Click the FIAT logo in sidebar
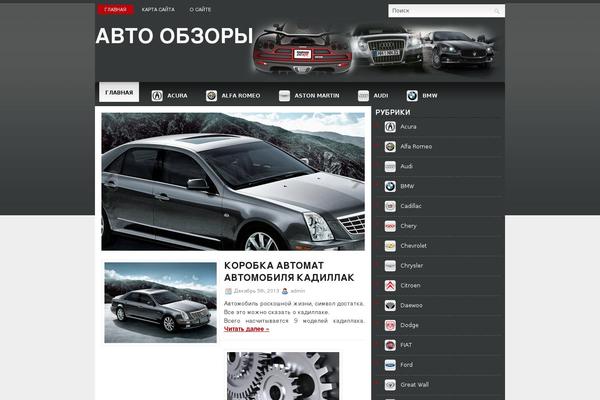This screenshot has height=400, width=600. click(x=390, y=345)
